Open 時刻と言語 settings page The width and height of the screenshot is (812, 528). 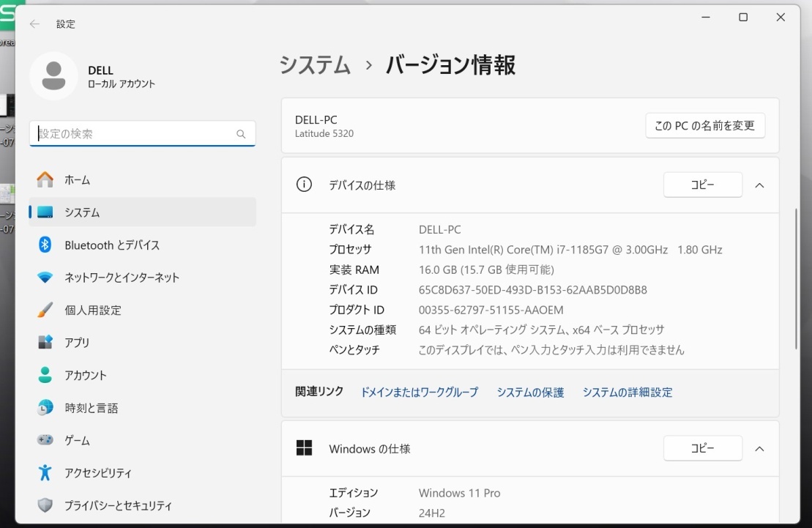142,408
